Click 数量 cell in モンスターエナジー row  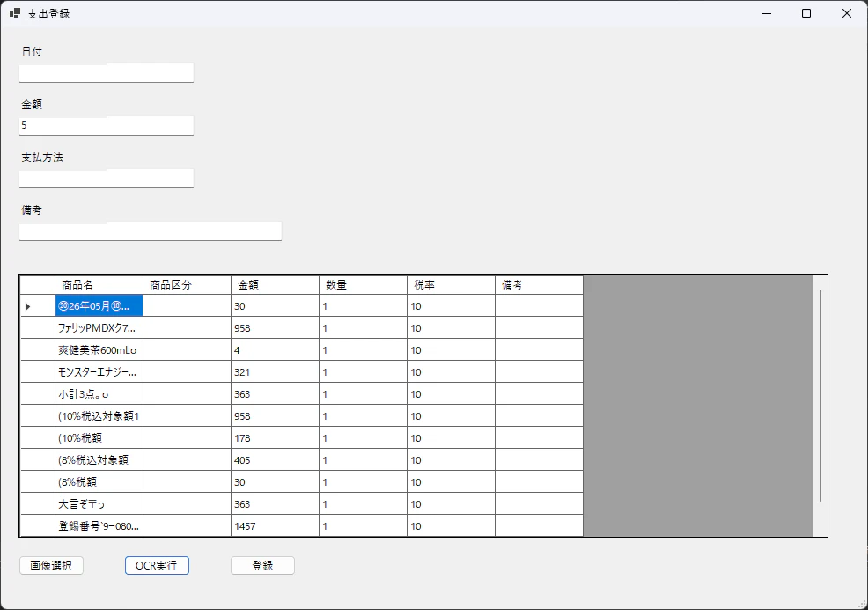pyautogui.click(x=364, y=372)
